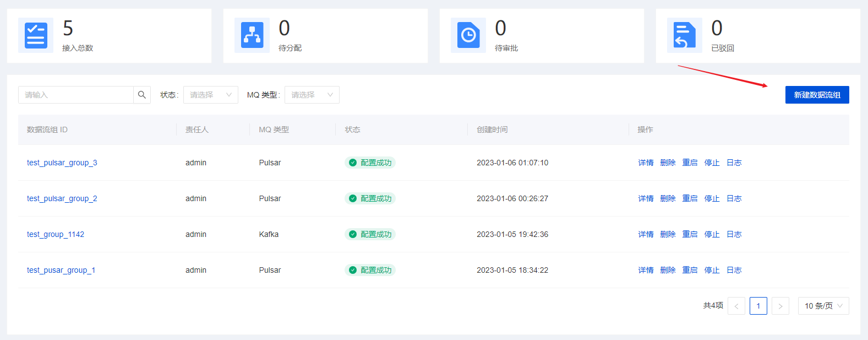Create a new data stream group
Viewport: 868px width, 340px height.
coord(817,95)
